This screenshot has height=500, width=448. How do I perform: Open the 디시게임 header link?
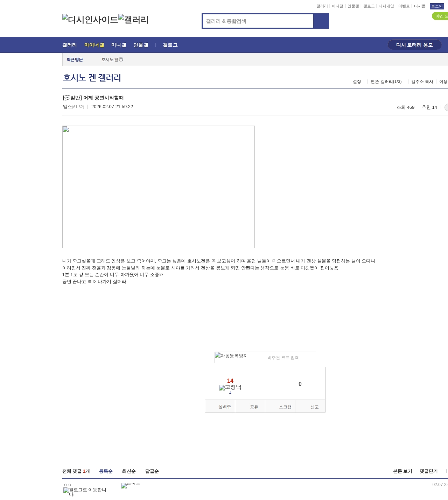386,6
